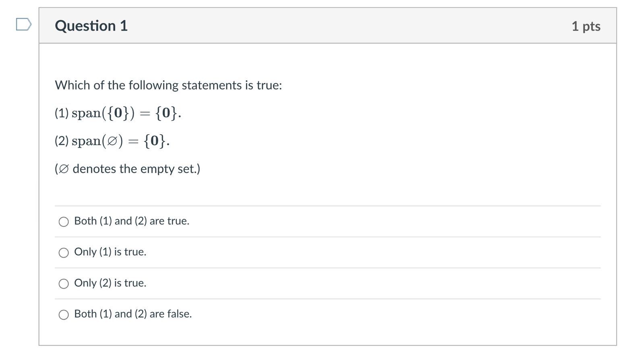
Task: Click the question statement about span of empty set
Action: click(x=111, y=140)
